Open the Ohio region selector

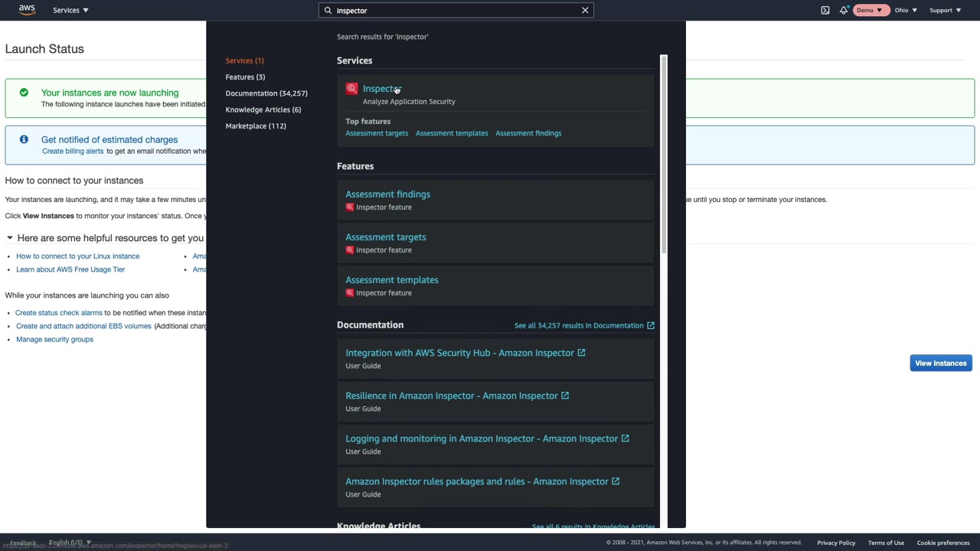[x=906, y=10]
